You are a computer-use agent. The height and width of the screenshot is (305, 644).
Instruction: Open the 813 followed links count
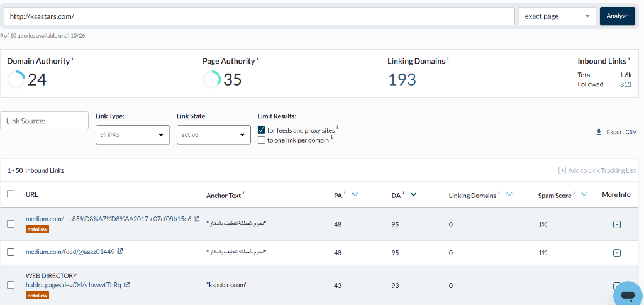pos(626,84)
